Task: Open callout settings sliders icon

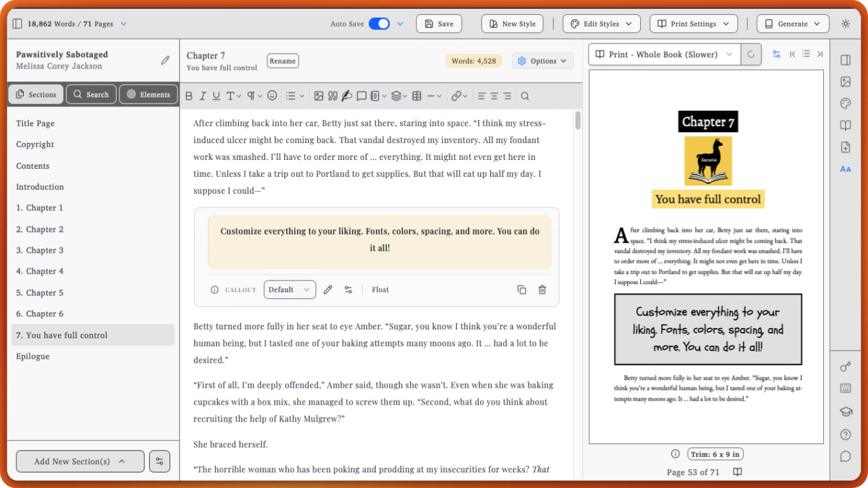Action: (x=349, y=289)
